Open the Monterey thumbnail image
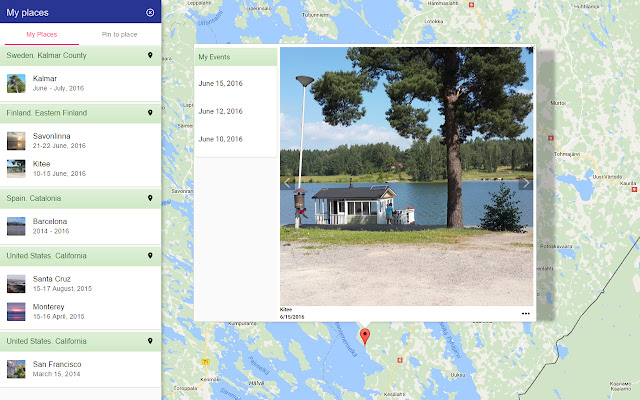640x400 pixels. 16,311
